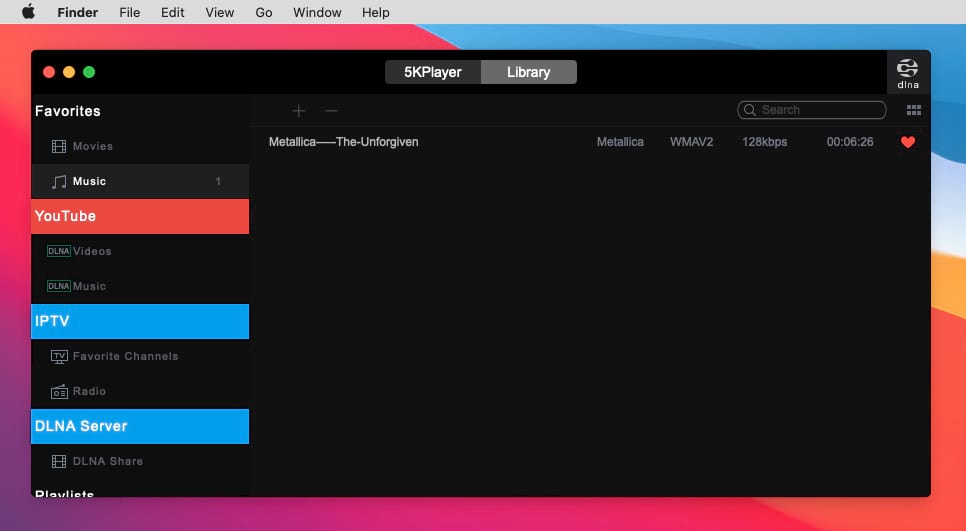Click the WMAV2 codec value
The height and width of the screenshot is (531, 966).
click(691, 142)
